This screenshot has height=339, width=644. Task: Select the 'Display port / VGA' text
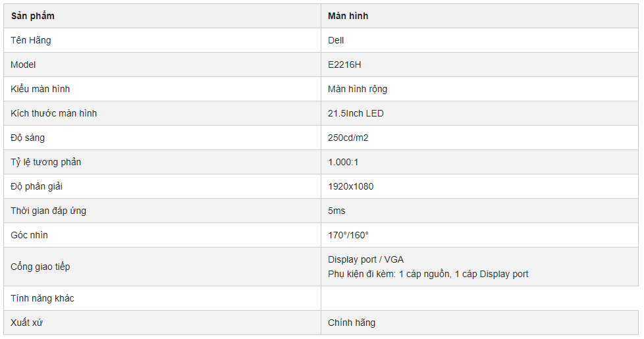point(365,259)
